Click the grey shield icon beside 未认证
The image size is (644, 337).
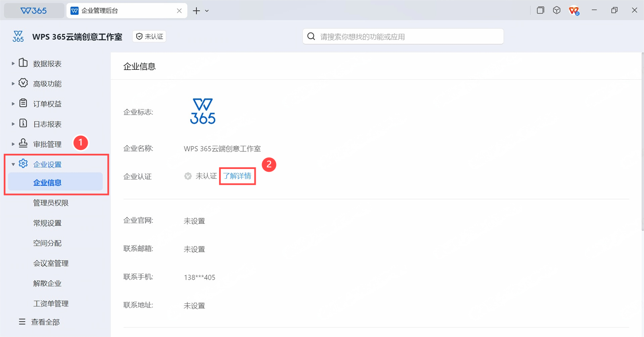(188, 176)
